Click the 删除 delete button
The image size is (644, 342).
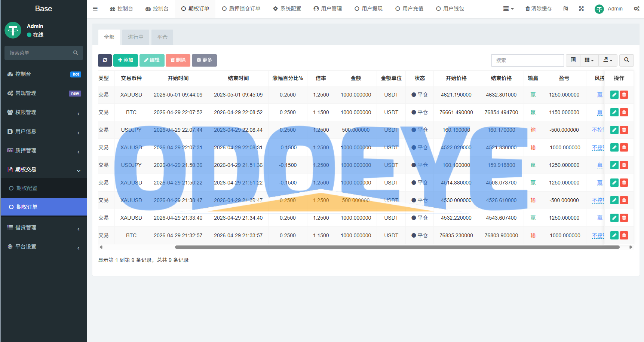tap(178, 60)
